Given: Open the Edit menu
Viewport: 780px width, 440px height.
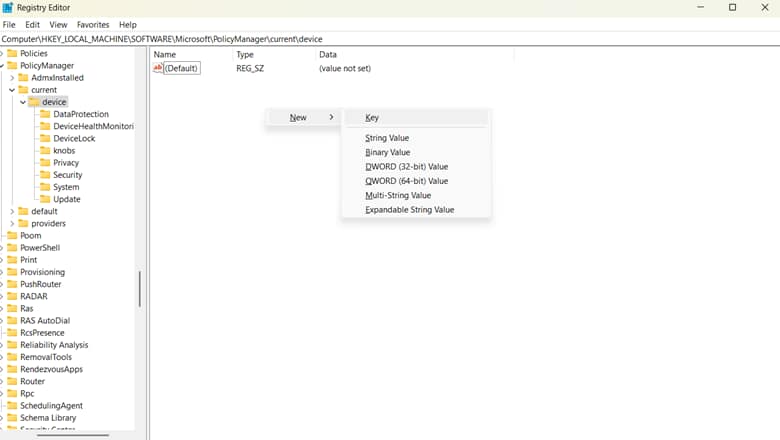Looking at the screenshot, I should point(33,24).
